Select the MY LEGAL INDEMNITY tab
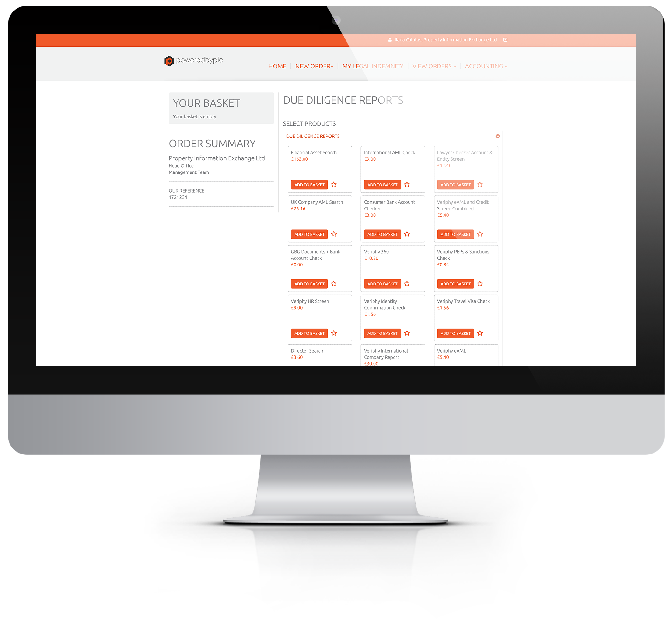Image resolution: width=672 pixels, height=619 pixels. pos(373,66)
